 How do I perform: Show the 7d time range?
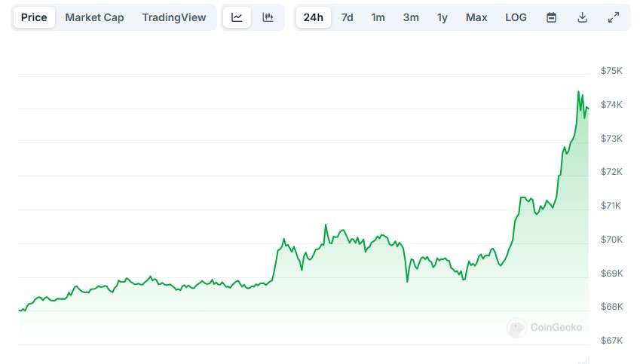point(347,17)
